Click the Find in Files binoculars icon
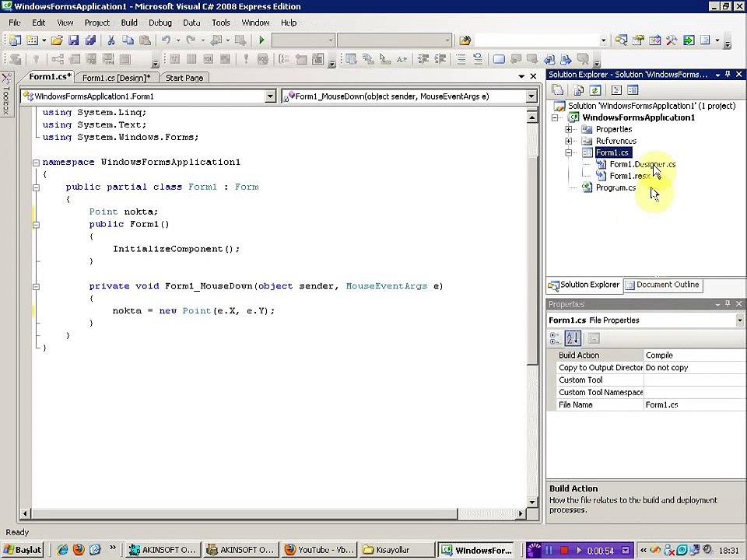747x560 pixels. pyautogui.click(x=465, y=40)
